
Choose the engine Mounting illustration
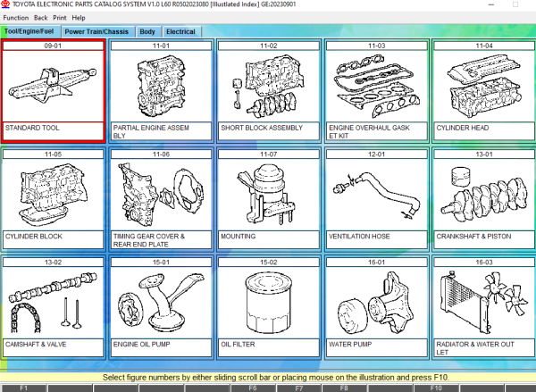(269, 195)
